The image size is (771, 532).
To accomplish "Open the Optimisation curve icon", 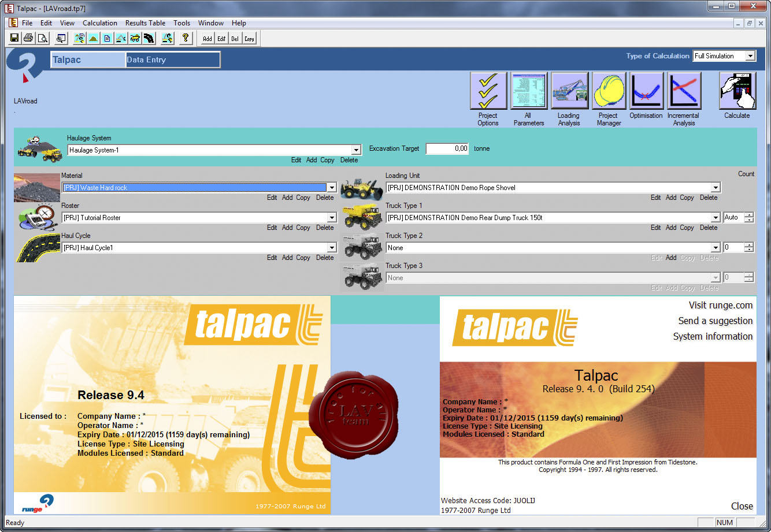I will (647, 91).
